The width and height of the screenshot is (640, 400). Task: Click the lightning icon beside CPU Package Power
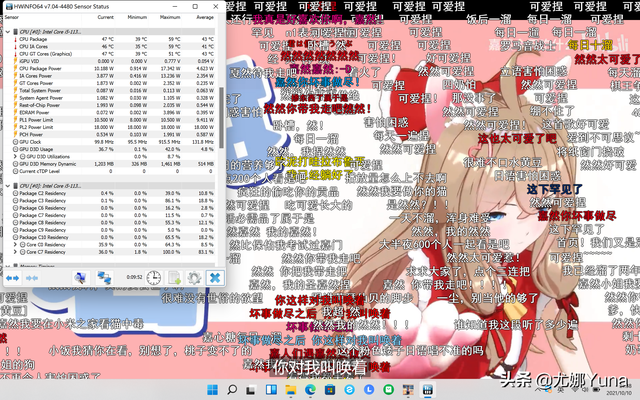point(16,69)
